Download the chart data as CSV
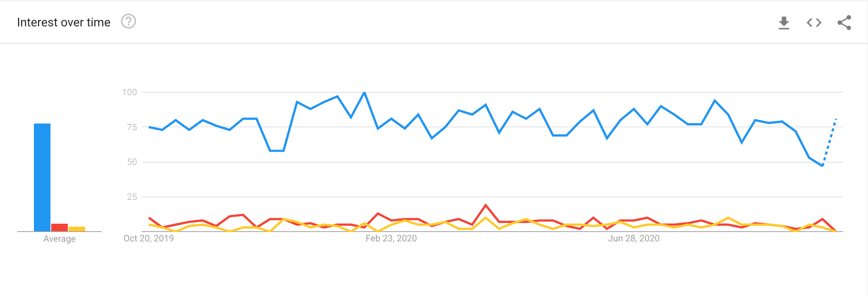Screen dimensions: 868x296 [x=784, y=23]
